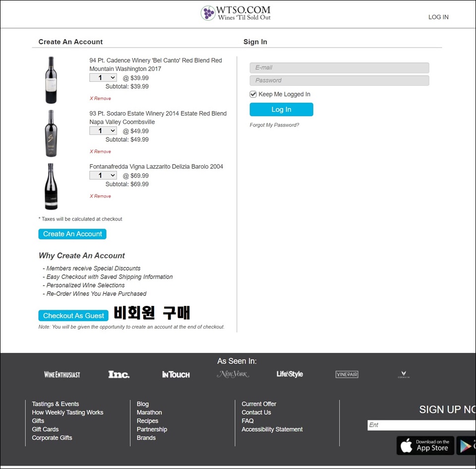Click 'Personalized Wine Selections' line

click(84, 286)
